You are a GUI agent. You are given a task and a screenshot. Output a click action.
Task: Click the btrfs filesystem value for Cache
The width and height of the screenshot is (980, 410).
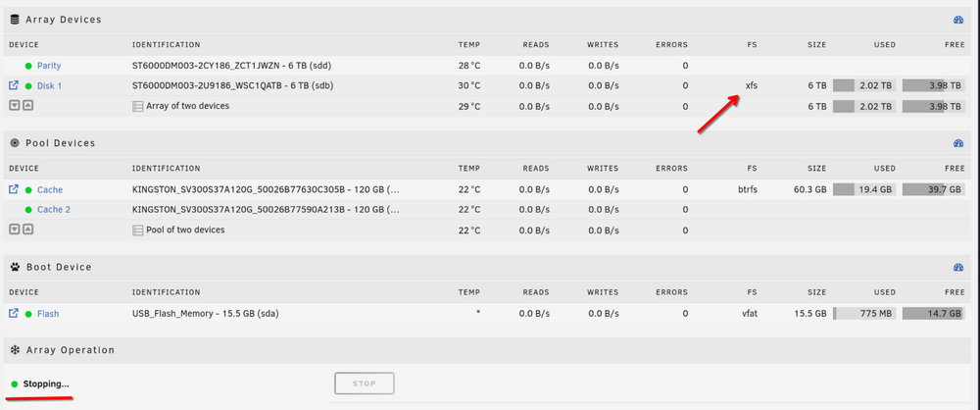(748, 189)
